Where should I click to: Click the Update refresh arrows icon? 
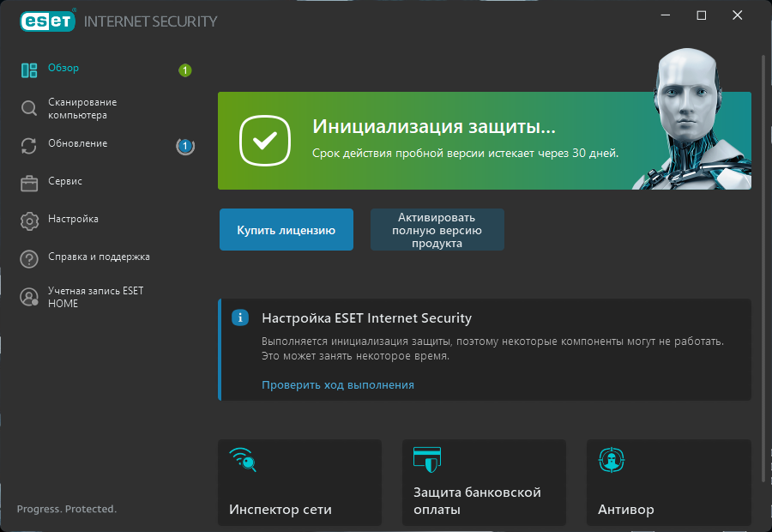click(29, 146)
